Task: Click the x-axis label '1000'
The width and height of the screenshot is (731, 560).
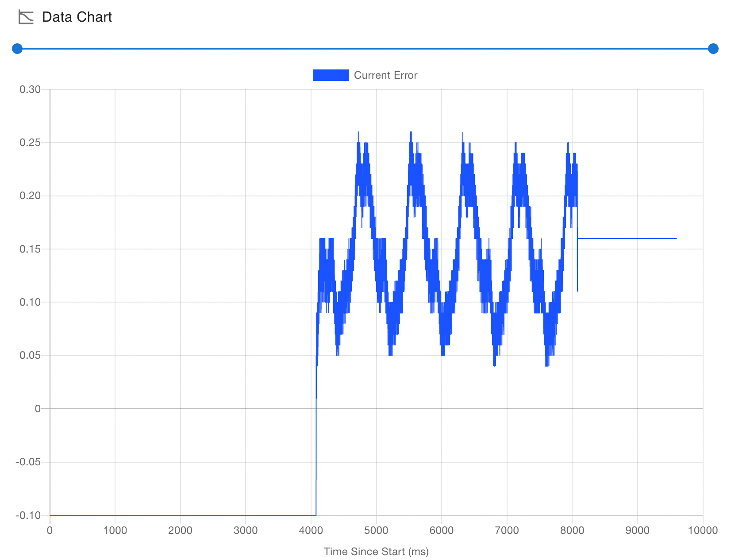Action: click(x=115, y=530)
